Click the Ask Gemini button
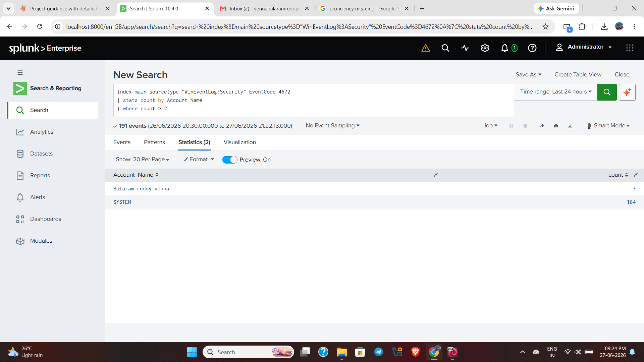 (556, 8)
